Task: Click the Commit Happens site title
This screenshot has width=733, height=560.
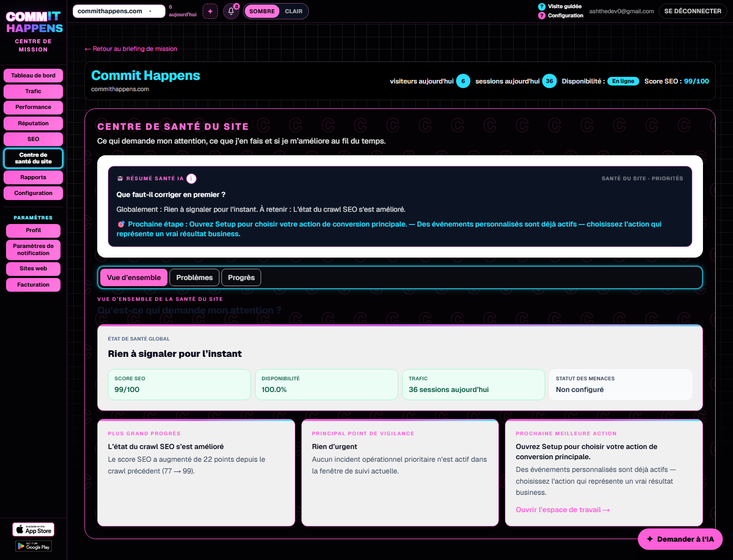Action: pos(146,75)
